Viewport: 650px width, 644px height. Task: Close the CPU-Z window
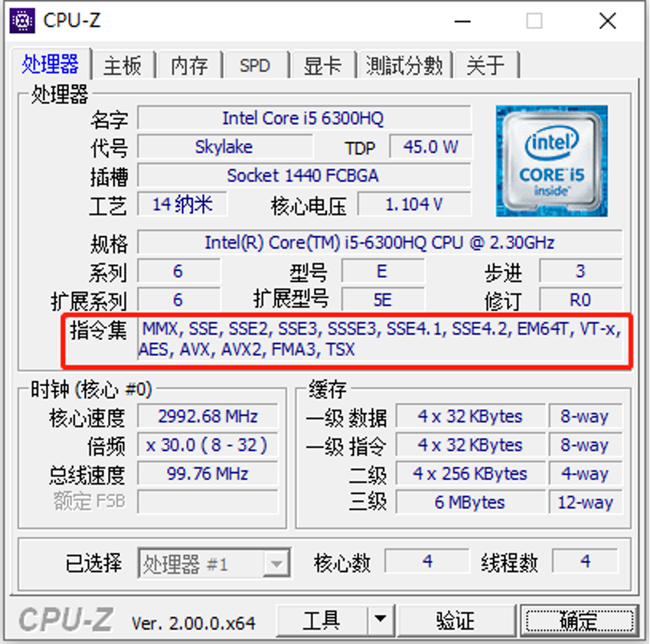coord(608,21)
